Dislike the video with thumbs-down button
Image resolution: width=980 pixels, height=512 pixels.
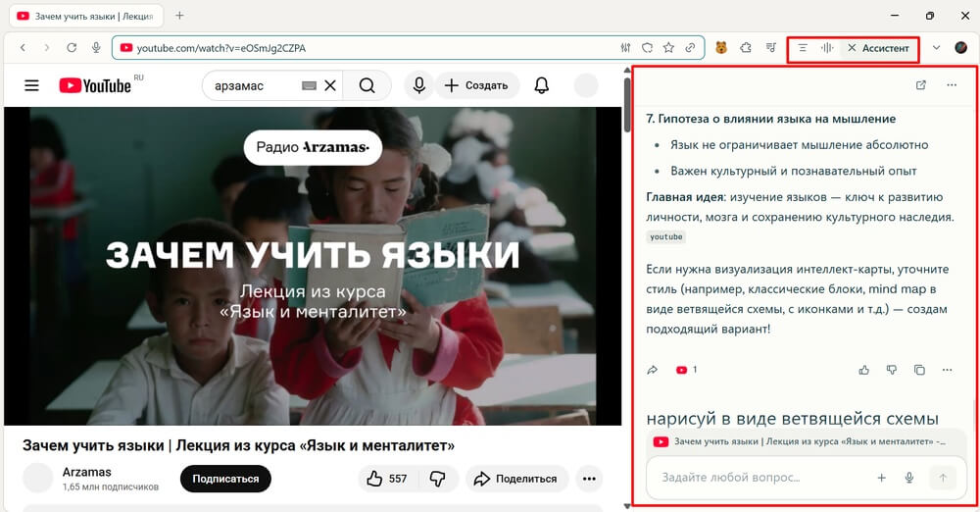tap(437, 479)
